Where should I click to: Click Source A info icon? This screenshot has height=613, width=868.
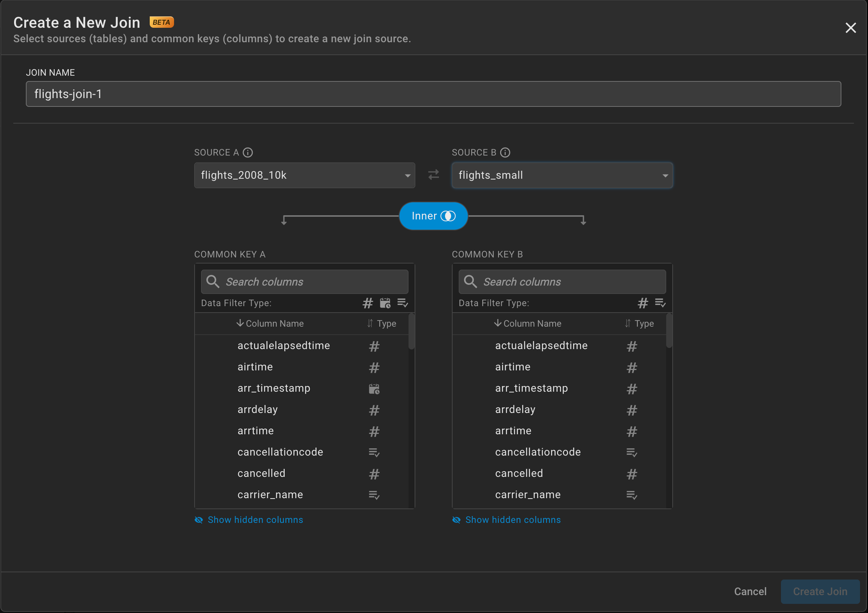click(x=248, y=152)
